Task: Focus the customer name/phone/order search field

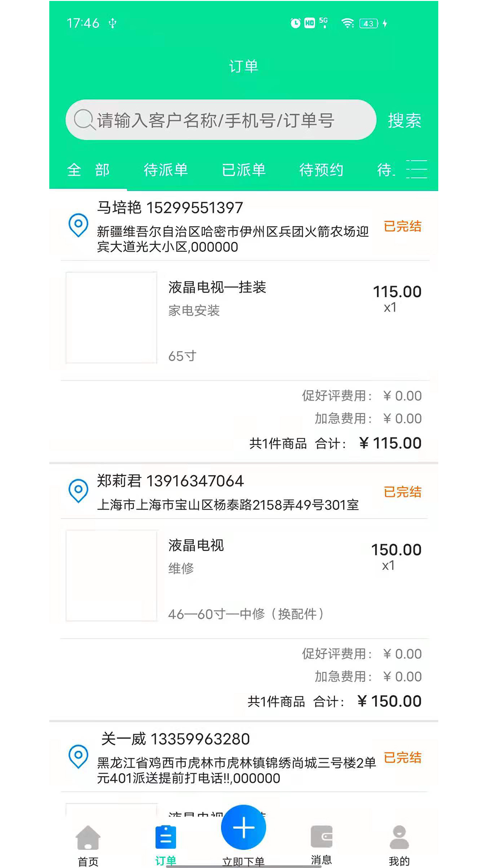Action: 226,120
